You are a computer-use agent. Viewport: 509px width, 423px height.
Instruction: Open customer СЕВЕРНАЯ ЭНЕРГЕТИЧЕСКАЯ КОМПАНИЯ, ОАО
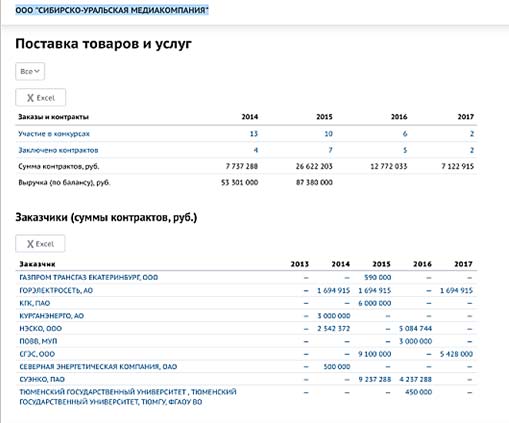point(98,367)
